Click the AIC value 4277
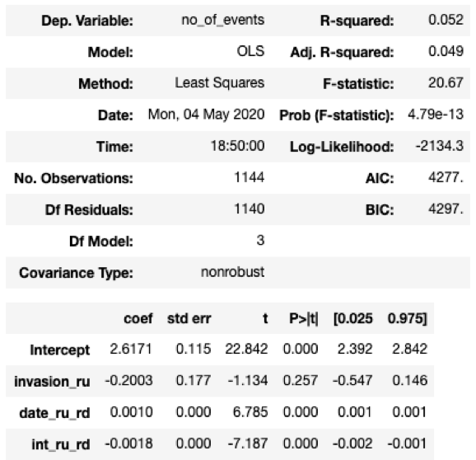 (x=446, y=177)
